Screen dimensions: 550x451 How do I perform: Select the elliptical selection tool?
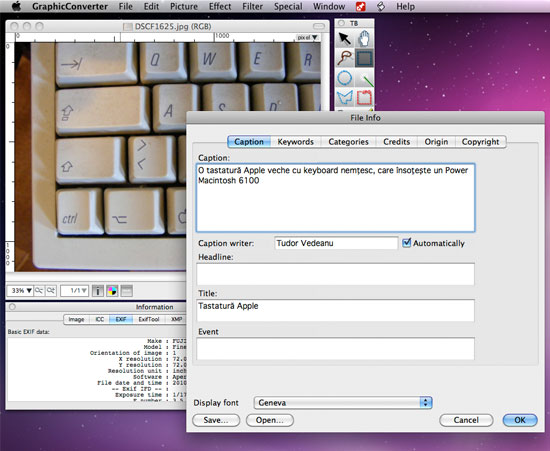click(345, 78)
